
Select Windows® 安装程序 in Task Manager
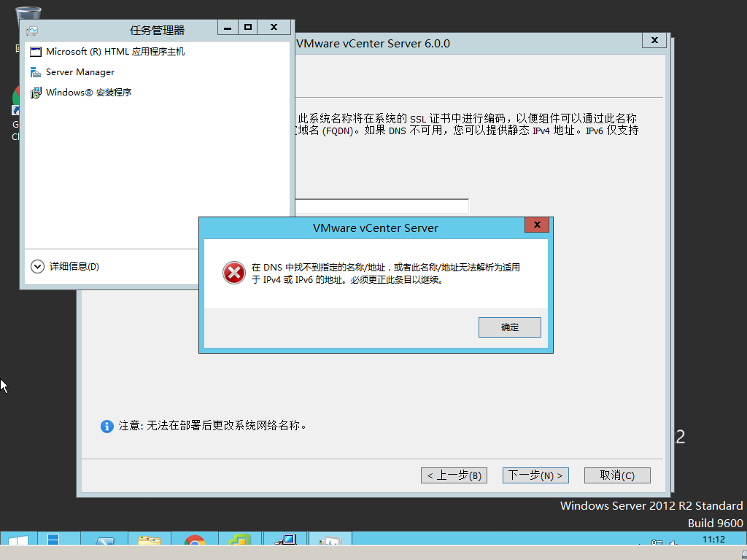pyautogui.click(x=157, y=93)
